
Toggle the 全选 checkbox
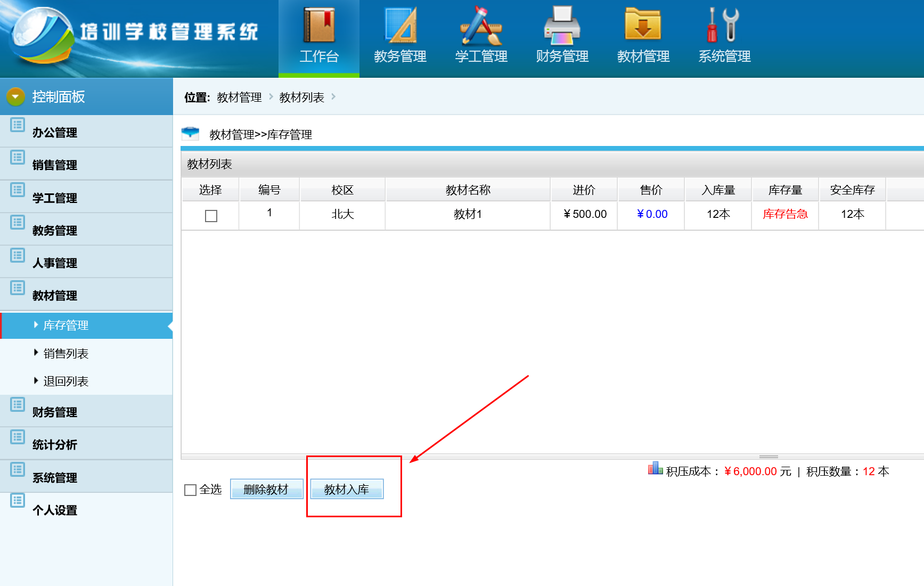click(x=190, y=490)
